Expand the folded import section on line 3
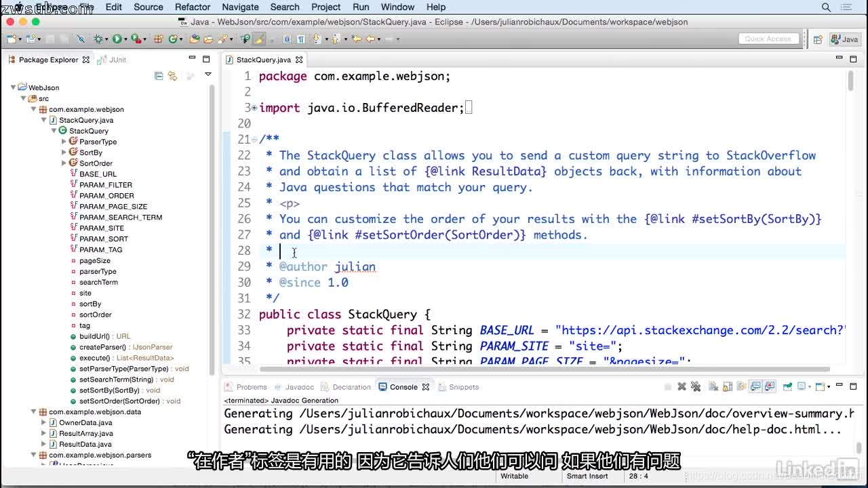Image resolution: width=868 pixels, height=488 pixels. click(x=254, y=108)
